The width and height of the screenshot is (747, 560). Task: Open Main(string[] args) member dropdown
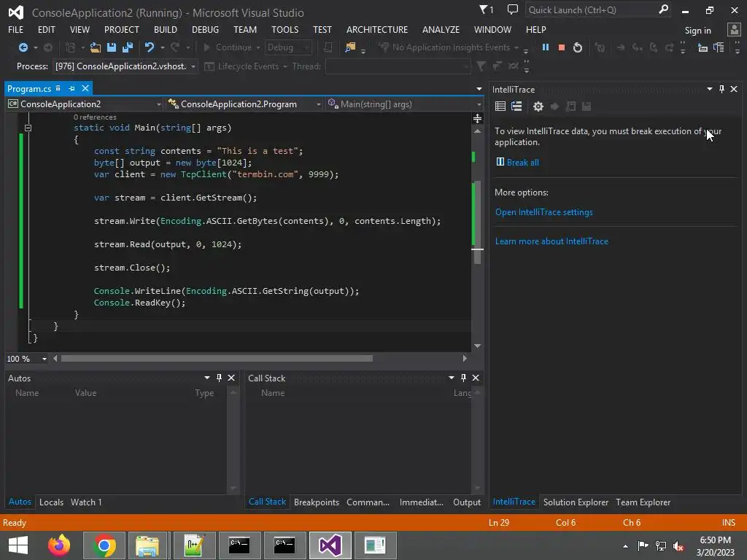pos(479,104)
